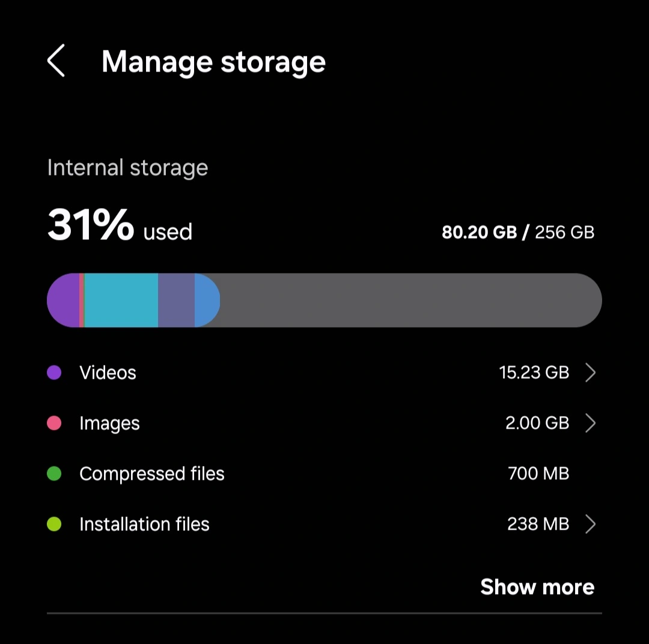The width and height of the screenshot is (649, 644).
Task: Open Installation files via its chevron
Action: pos(591,524)
